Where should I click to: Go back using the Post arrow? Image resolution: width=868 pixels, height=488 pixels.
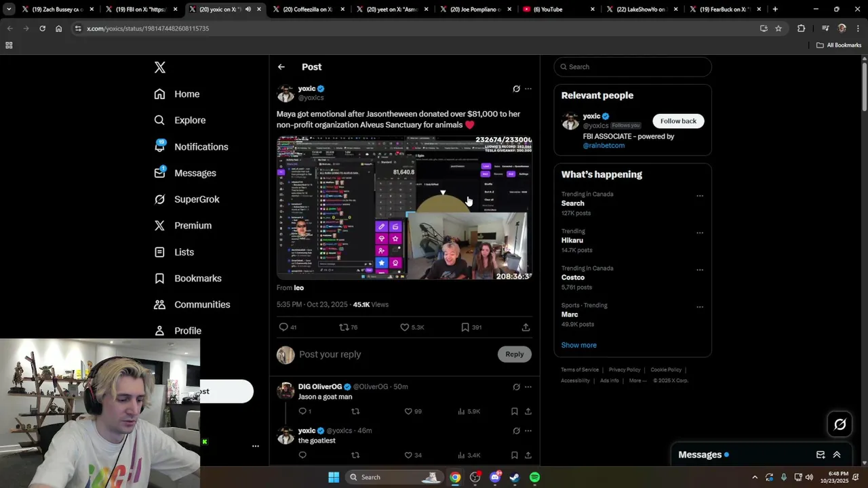coord(281,67)
